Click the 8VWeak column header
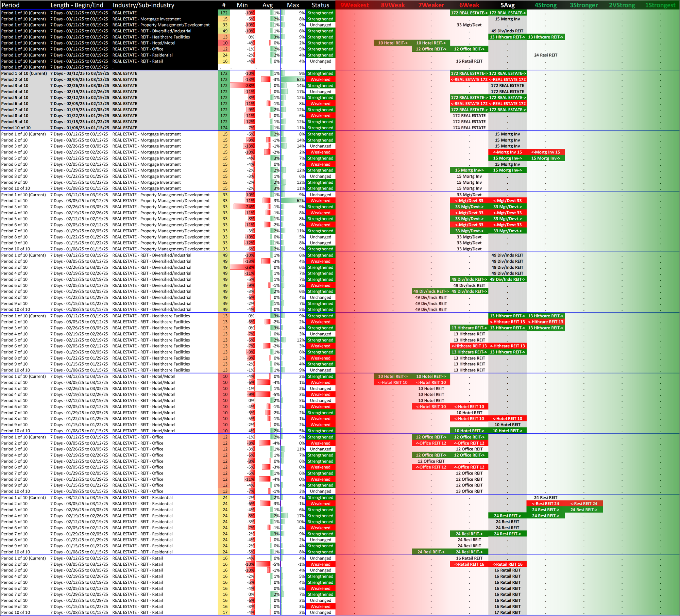The height and width of the screenshot is (616, 680). tap(393, 5)
